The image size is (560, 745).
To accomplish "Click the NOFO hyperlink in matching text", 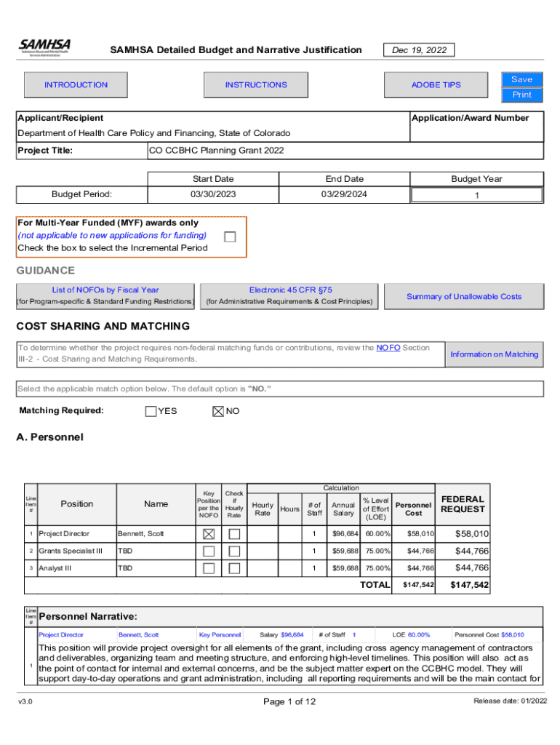I will coord(387,348).
